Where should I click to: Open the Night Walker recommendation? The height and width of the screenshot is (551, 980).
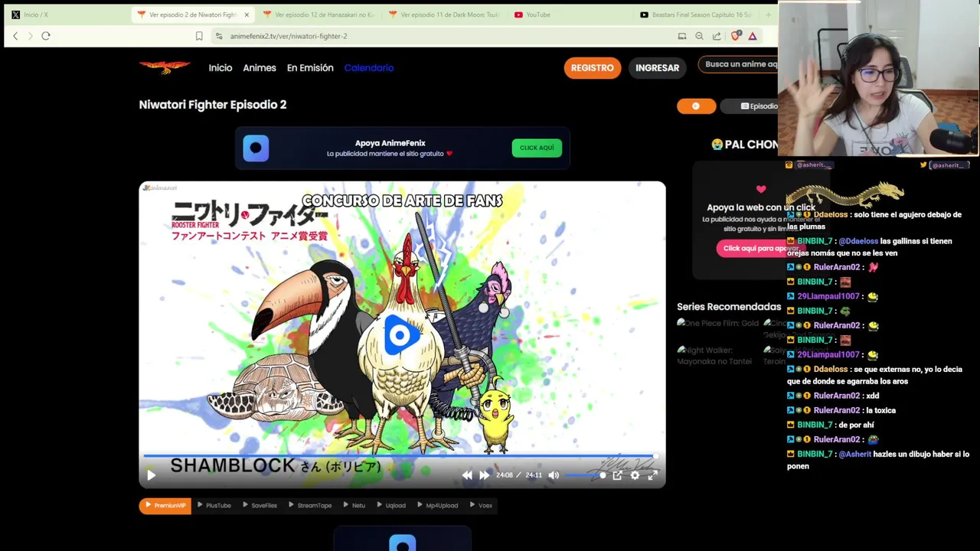pyautogui.click(x=714, y=356)
